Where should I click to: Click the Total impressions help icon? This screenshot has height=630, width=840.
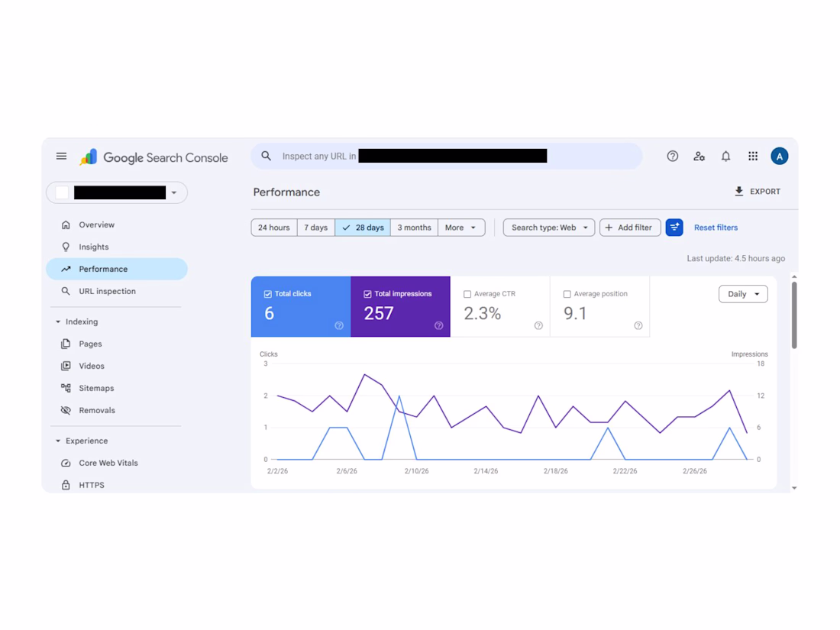[439, 325]
